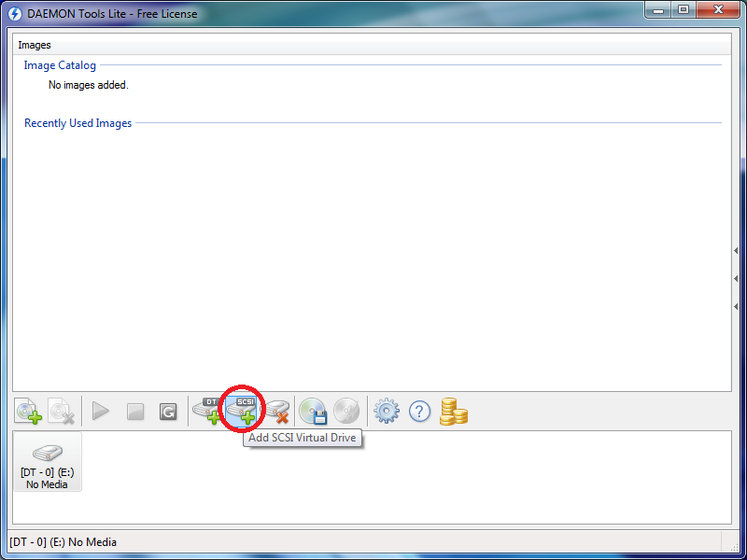
Task: Click the Burn Image disc icon
Action: (346, 411)
